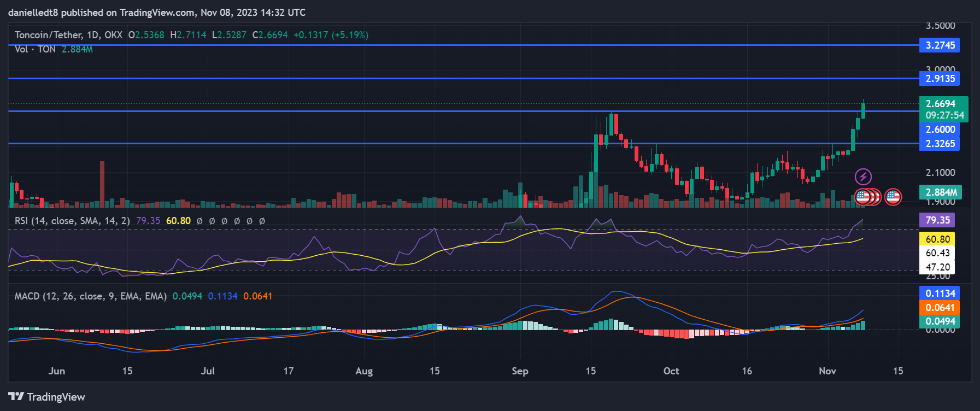The image size is (980, 411).
Task: Click the Nov label on time axis
Action: [828, 371]
